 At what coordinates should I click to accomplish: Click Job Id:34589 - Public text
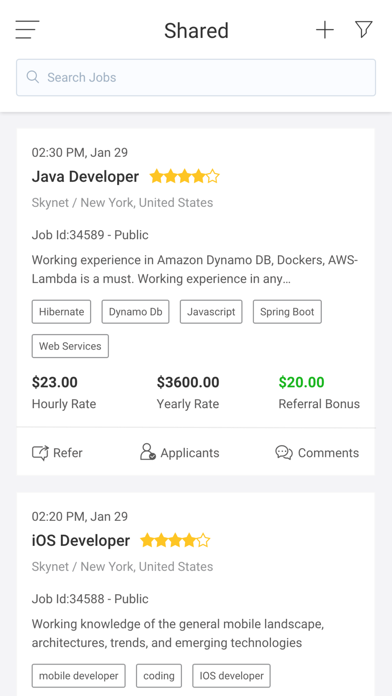[x=90, y=235]
